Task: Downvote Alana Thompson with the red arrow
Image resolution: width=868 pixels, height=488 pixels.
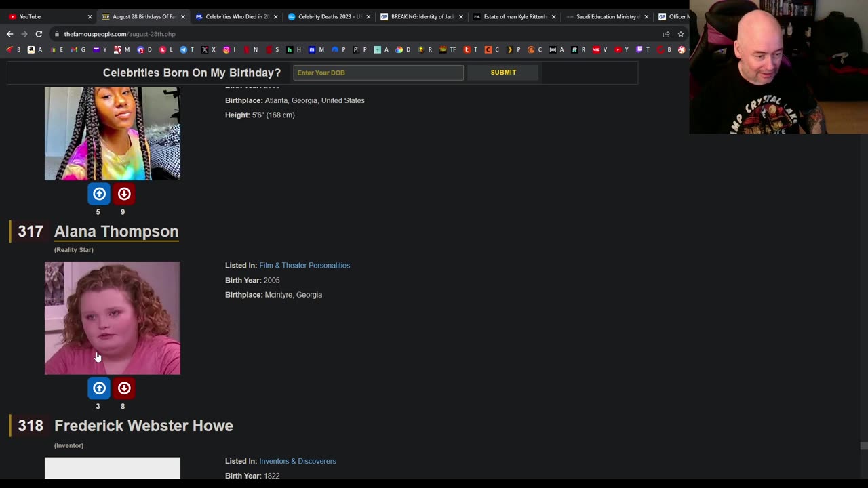Action: click(124, 388)
